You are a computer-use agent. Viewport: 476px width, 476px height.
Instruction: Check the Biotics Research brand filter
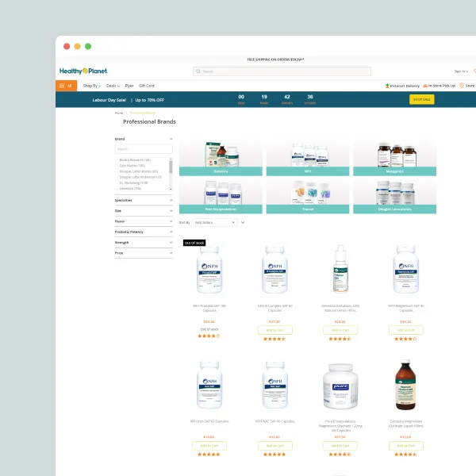click(117, 159)
